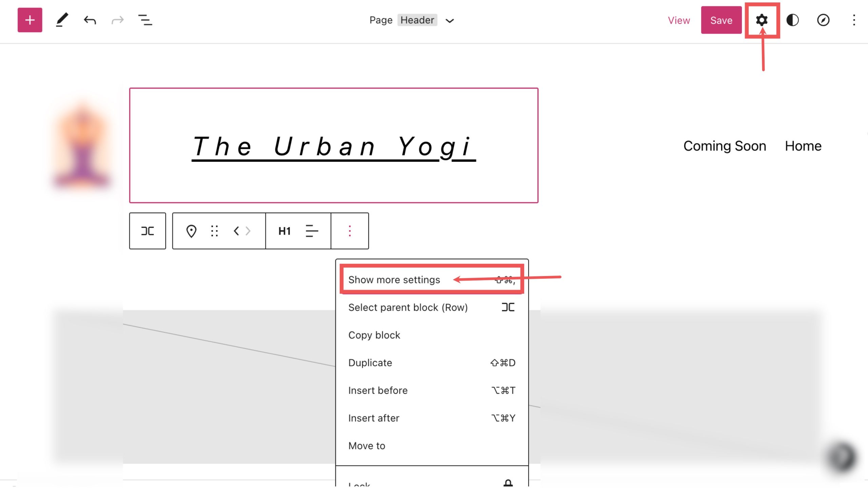The image size is (868, 488).
Task: Select the parent Row block button
Action: click(x=147, y=231)
